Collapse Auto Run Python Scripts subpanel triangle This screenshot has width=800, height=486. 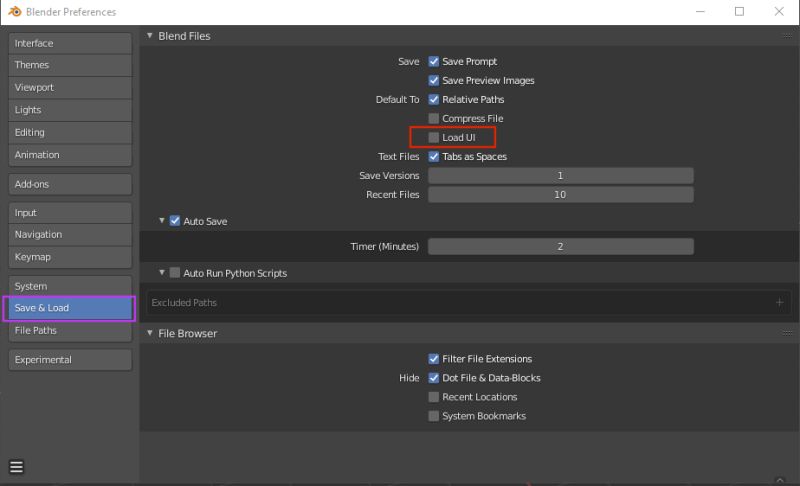point(162,273)
